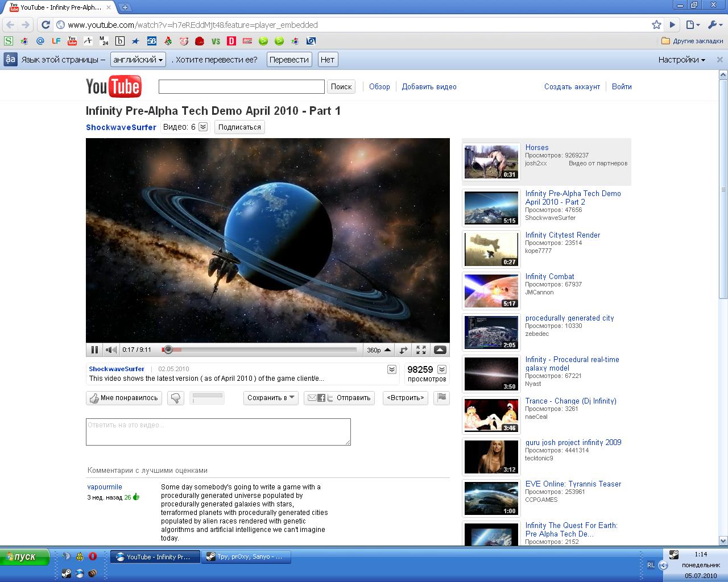The width and height of the screenshot is (728, 582).
Task: Mute the video using the speaker icon
Action: tap(111, 350)
